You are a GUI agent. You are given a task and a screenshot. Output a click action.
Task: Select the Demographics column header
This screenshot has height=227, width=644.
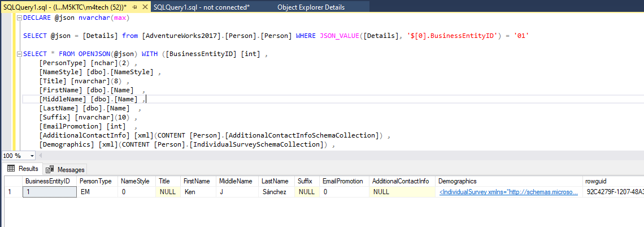coord(457,181)
